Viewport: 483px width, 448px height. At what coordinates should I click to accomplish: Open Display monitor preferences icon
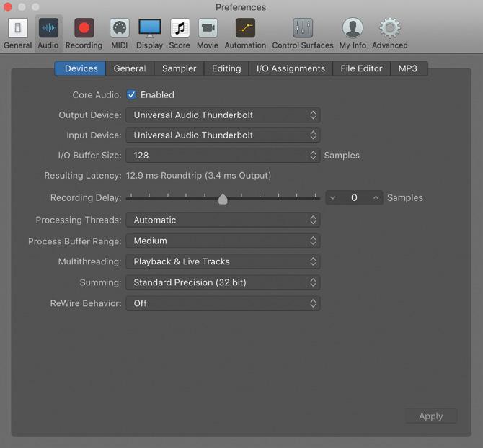point(150,28)
